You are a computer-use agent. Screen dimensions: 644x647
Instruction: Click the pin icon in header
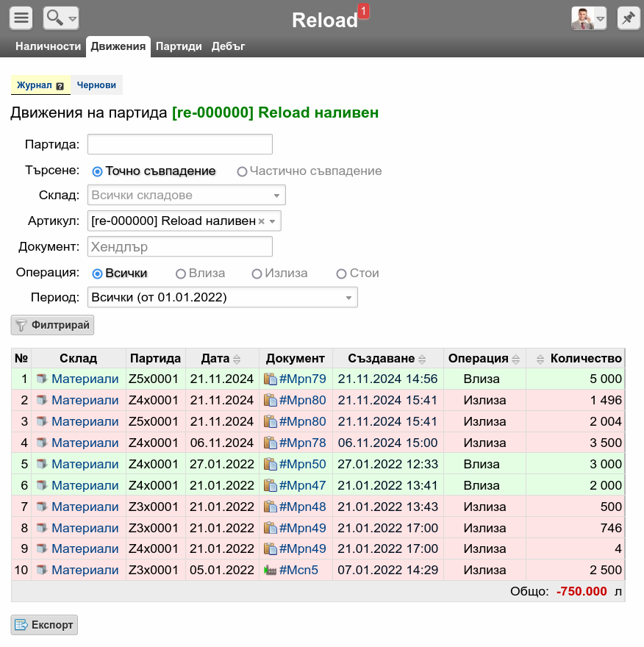click(628, 18)
